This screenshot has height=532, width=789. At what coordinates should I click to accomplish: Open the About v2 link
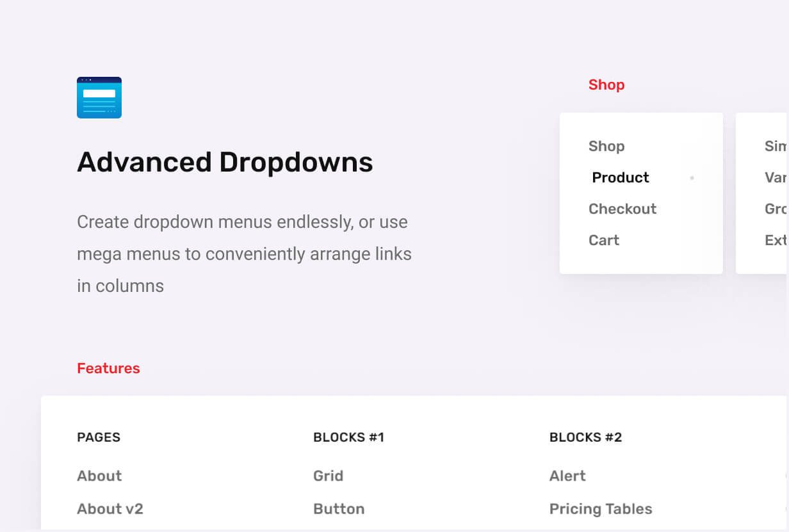tap(110, 509)
